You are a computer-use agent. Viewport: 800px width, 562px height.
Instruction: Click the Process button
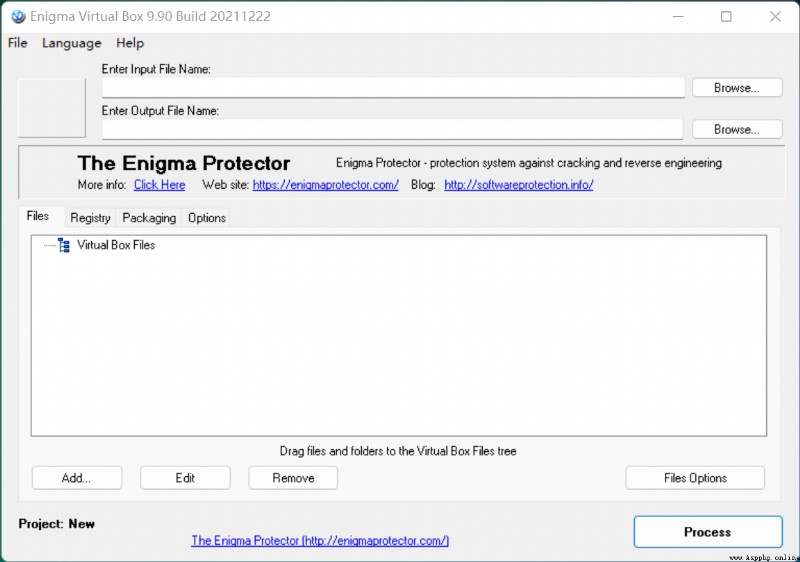[x=708, y=532]
